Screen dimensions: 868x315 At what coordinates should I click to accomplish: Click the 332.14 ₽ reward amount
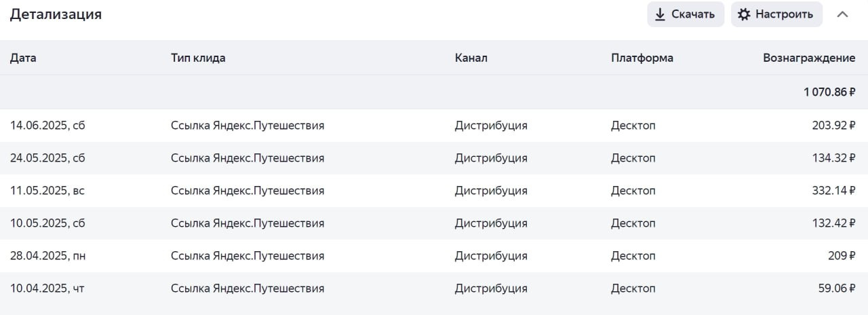tap(833, 191)
